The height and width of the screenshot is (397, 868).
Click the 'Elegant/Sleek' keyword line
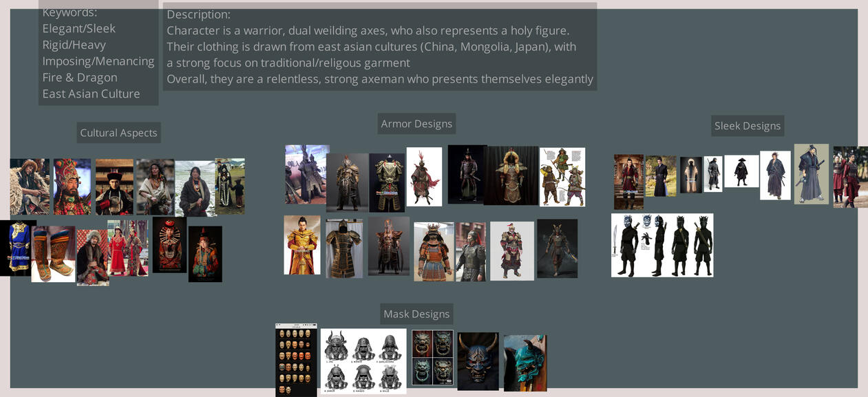coord(79,28)
